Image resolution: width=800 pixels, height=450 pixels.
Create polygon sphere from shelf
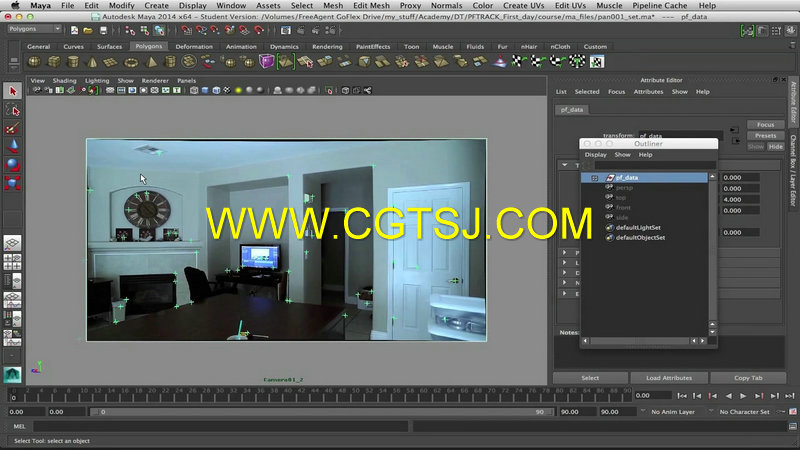(x=34, y=62)
